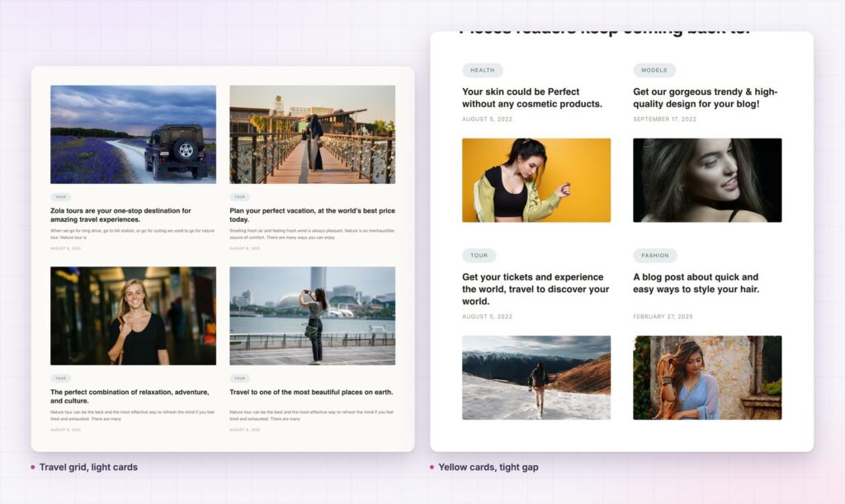Click the TOUR tag in yellow cards panel
This screenshot has height=504, width=845.
click(479, 255)
